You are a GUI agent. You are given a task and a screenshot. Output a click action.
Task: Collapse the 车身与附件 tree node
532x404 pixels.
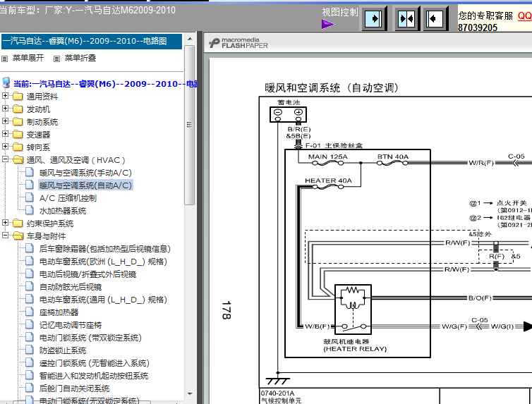click(x=5, y=235)
